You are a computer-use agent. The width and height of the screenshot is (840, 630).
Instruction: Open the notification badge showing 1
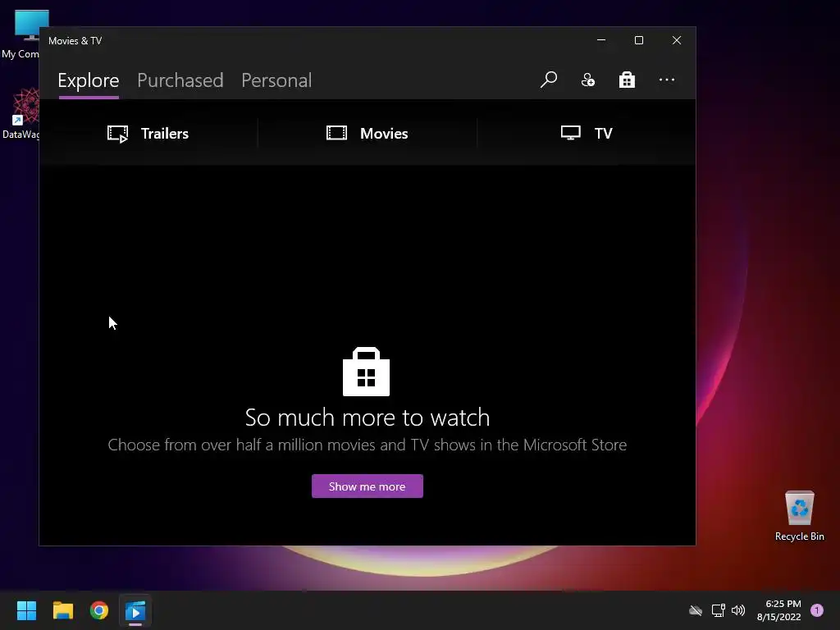pos(816,610)
